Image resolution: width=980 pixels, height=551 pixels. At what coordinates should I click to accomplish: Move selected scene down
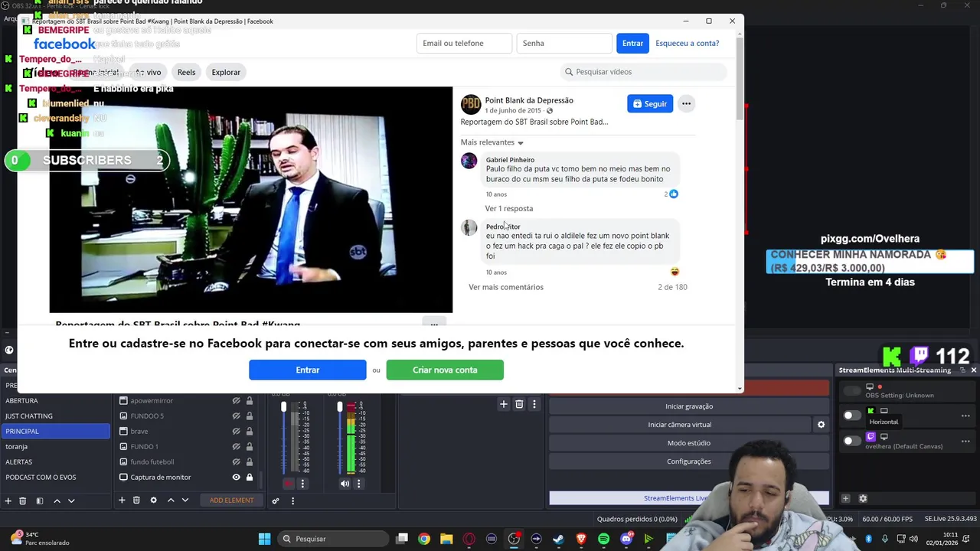pos(71,500)
